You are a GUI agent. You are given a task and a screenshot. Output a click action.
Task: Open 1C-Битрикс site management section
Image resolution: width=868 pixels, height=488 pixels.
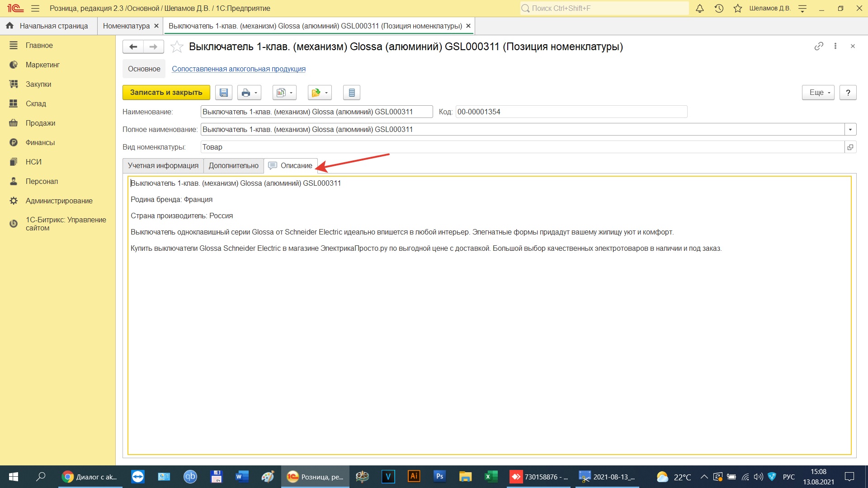coord(66,224)
